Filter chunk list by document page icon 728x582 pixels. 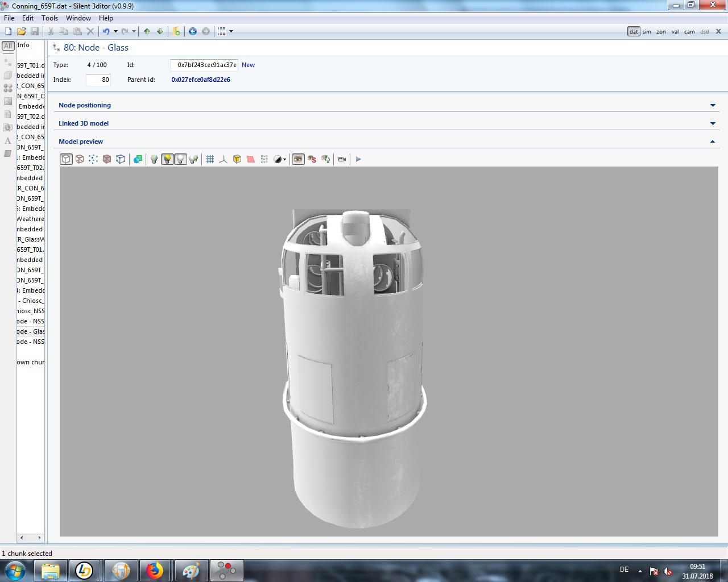(8, 114)
